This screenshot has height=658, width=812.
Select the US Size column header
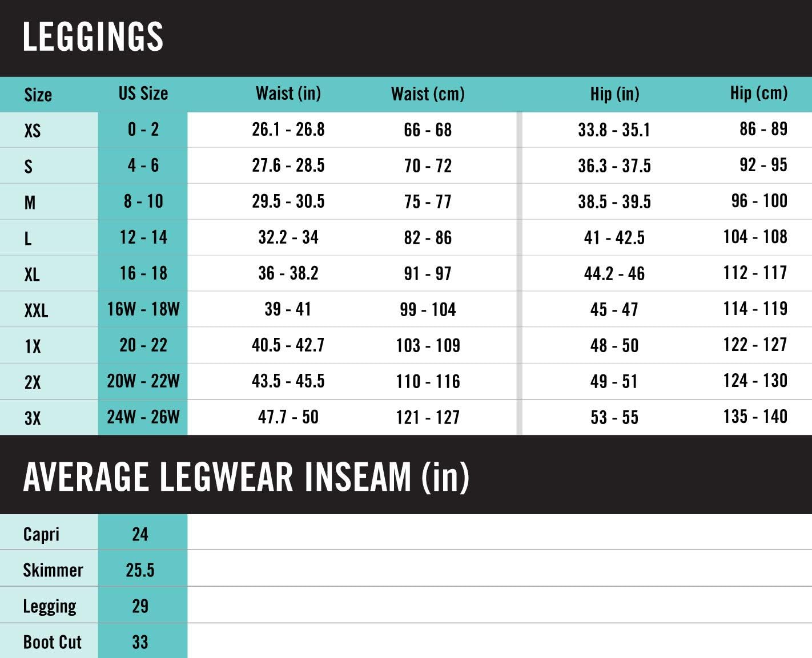pos(143,94)
